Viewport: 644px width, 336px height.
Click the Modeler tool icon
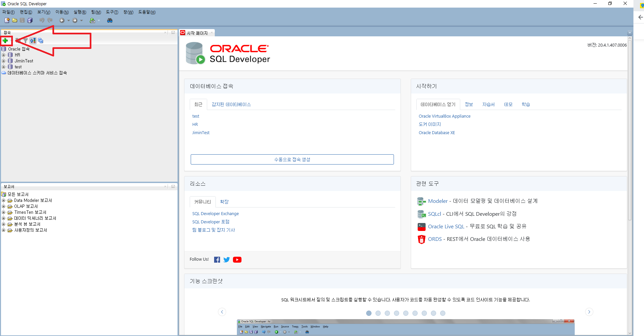(x=422, y=201)
